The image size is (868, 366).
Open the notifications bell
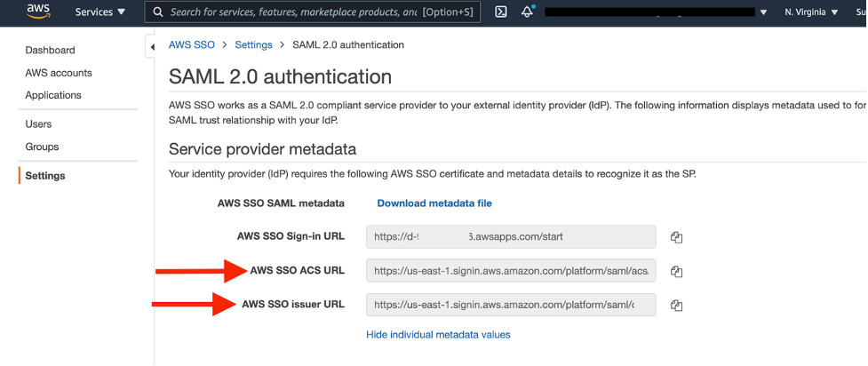coord(527,12)
